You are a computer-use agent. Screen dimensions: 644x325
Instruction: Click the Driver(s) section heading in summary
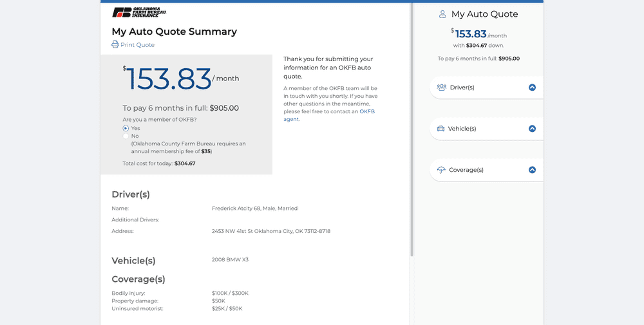[x=131, y=194]
